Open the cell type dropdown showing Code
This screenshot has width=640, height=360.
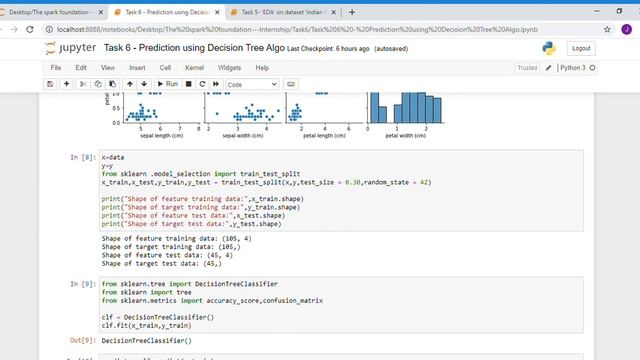252,84
